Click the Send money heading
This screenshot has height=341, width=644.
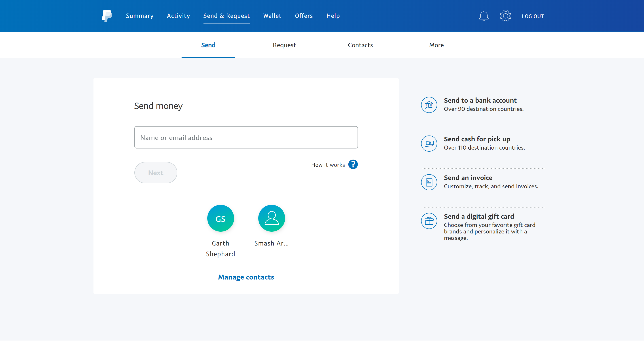(158, 106)
